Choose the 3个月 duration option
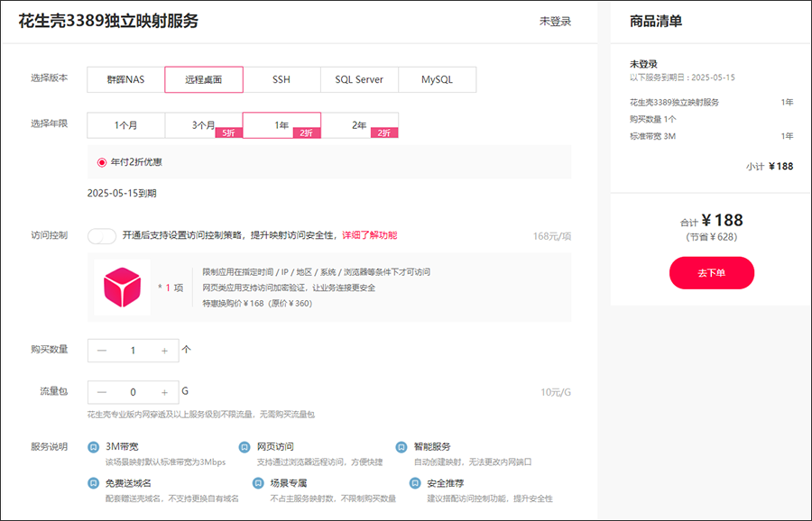Screen dimensions: 812x521 click(204, 125)
